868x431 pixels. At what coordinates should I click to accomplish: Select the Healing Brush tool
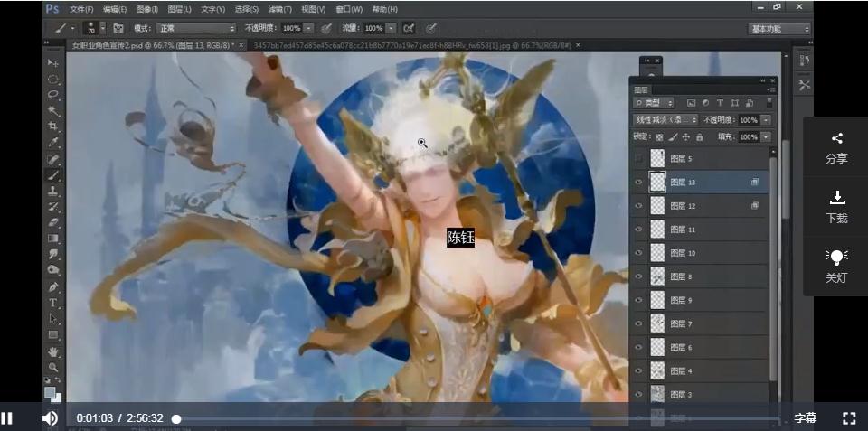coord(53,160)
